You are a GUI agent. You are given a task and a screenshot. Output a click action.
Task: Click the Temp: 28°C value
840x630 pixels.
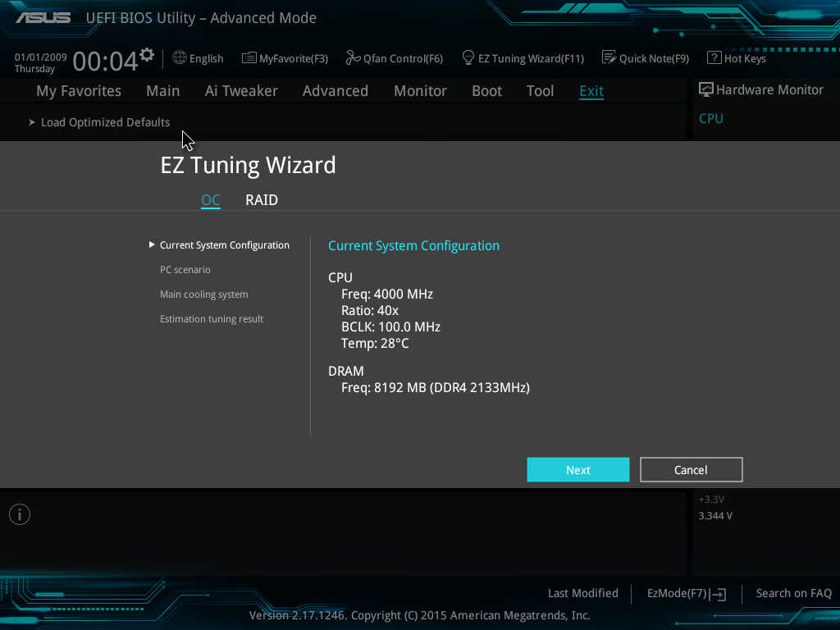click(375, 344)
